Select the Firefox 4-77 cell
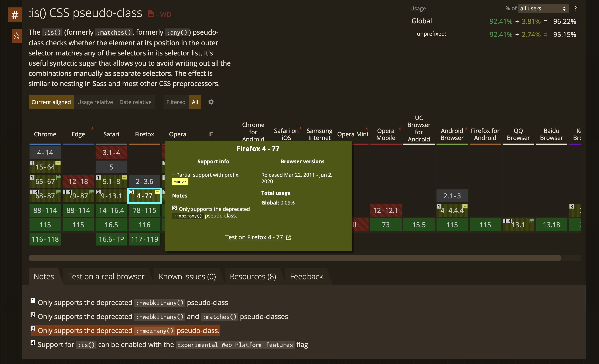This screenshot has height=364, width=599. coord(145,196)
